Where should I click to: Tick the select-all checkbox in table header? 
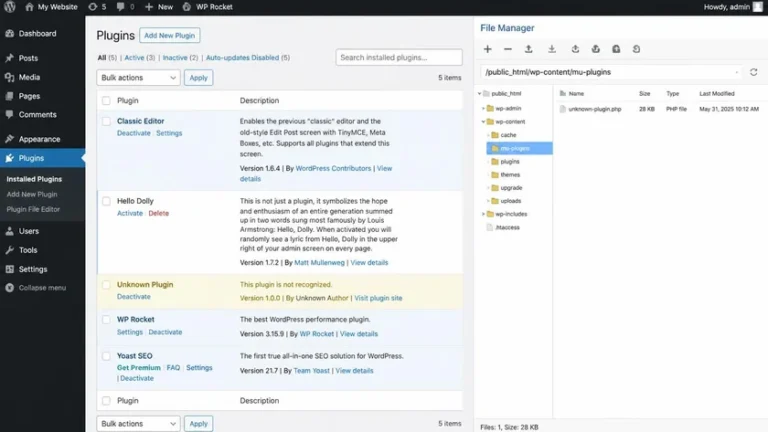click(x=106, y=101)
